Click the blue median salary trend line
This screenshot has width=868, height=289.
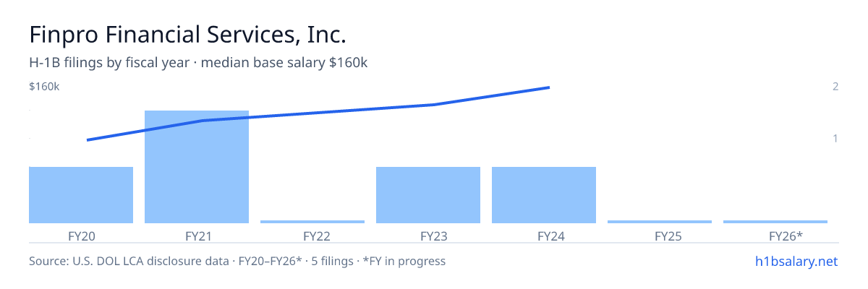click(318, 114)
